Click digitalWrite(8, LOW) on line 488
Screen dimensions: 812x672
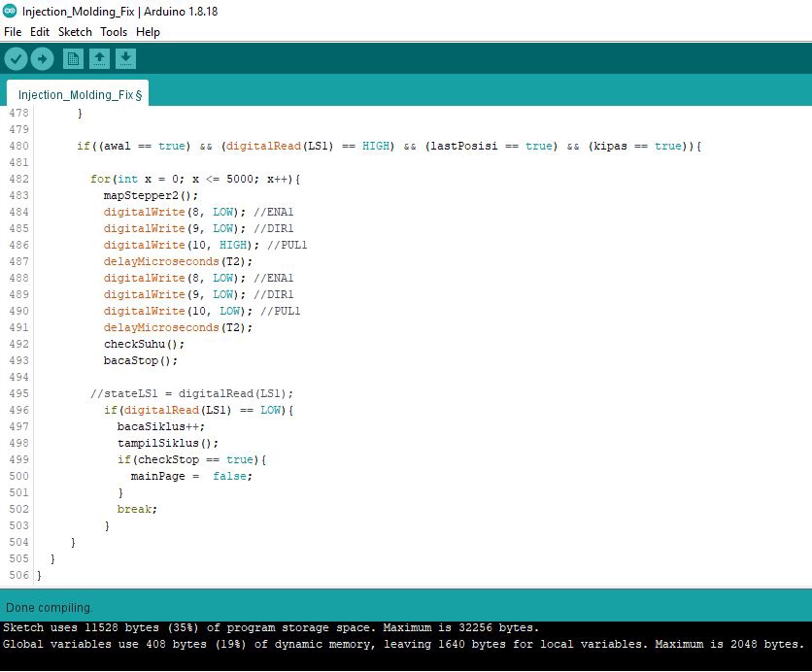[x=175, y=279]
